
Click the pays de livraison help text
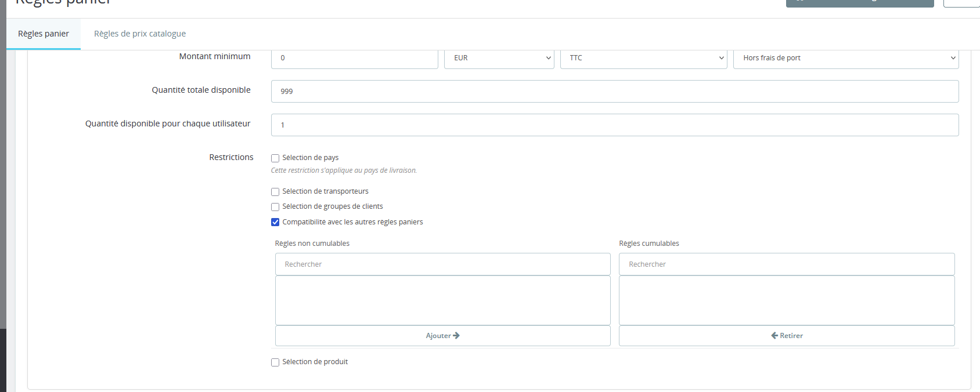pos(344,170)
